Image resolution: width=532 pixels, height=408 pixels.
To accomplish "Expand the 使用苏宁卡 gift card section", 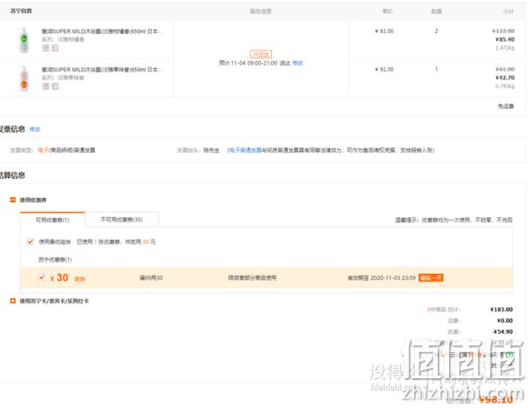I will [x=13, y=301].
